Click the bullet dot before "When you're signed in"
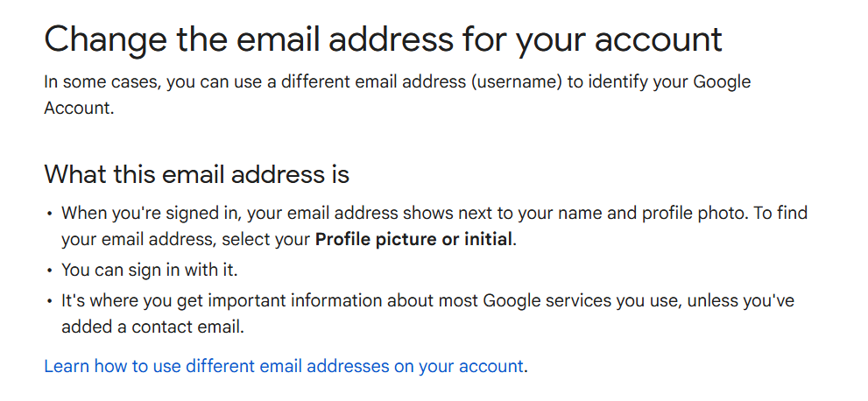 point(50,213)
